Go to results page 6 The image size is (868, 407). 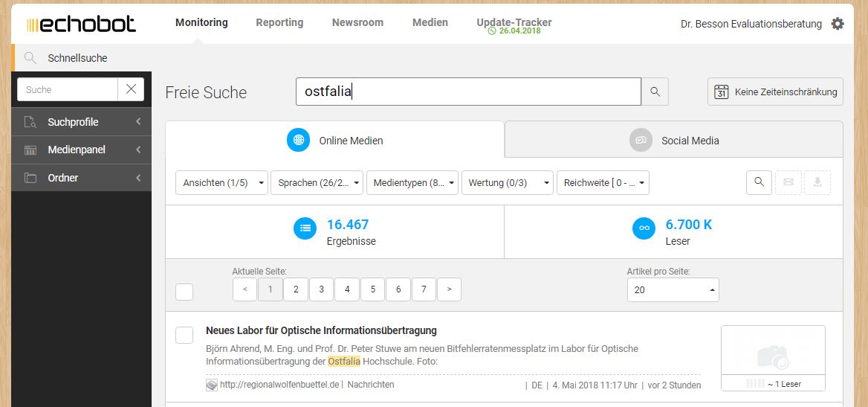pos(398,289)
